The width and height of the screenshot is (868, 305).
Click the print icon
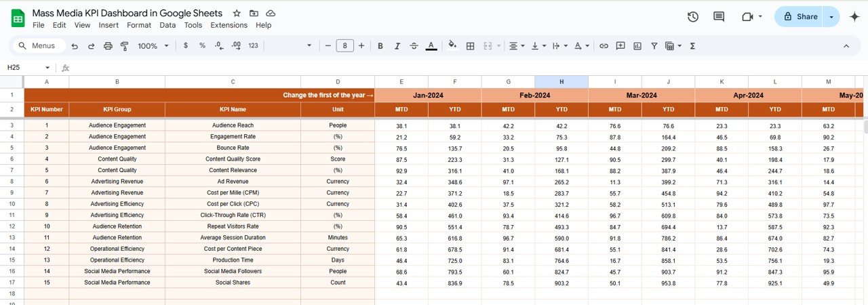(108, 46)
